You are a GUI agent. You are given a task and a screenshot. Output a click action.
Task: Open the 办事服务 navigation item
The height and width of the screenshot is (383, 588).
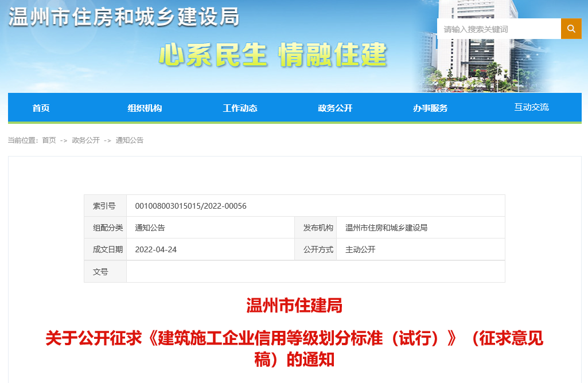[x=430, y=108]
